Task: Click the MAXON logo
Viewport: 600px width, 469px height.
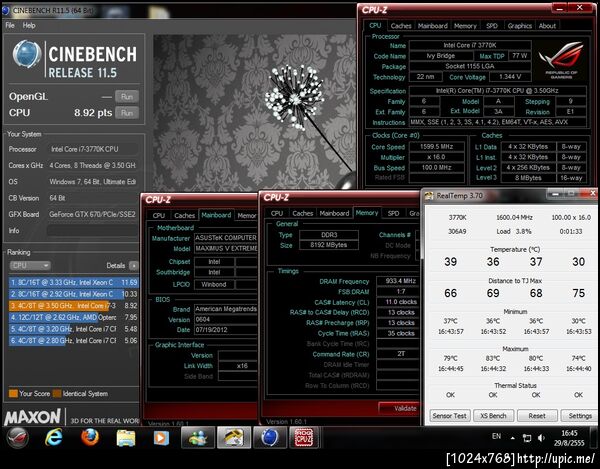Action: [x=33, y=417]
